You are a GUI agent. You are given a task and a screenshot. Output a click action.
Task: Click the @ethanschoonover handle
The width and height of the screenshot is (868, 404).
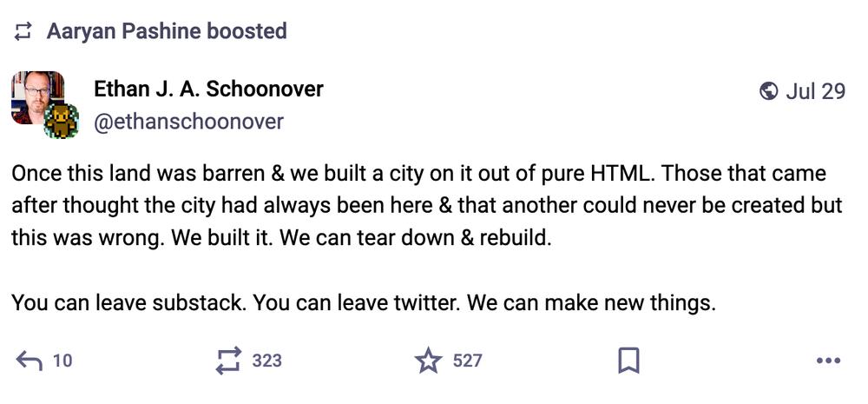[x=188, y=122]
